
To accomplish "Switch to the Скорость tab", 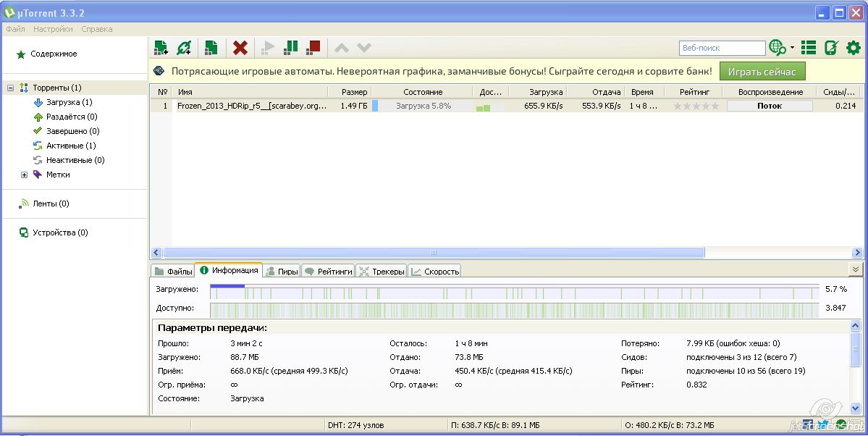I will pyautogui.click(x=434, y=272).
